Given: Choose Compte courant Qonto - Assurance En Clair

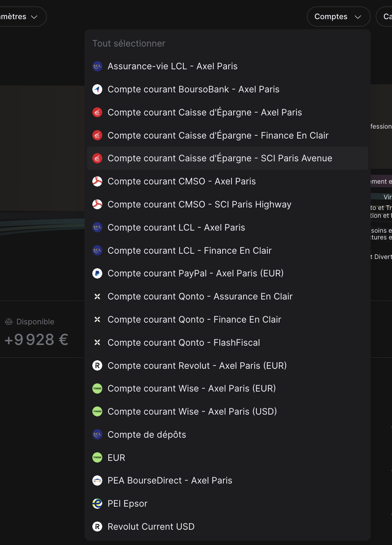Looking at the screenshot, I should point(200,297).
